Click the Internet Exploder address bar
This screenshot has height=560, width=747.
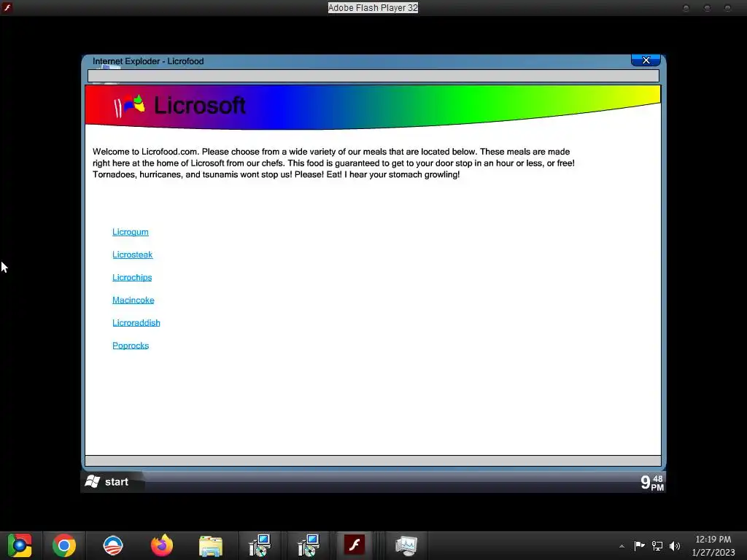pos(373,76)
